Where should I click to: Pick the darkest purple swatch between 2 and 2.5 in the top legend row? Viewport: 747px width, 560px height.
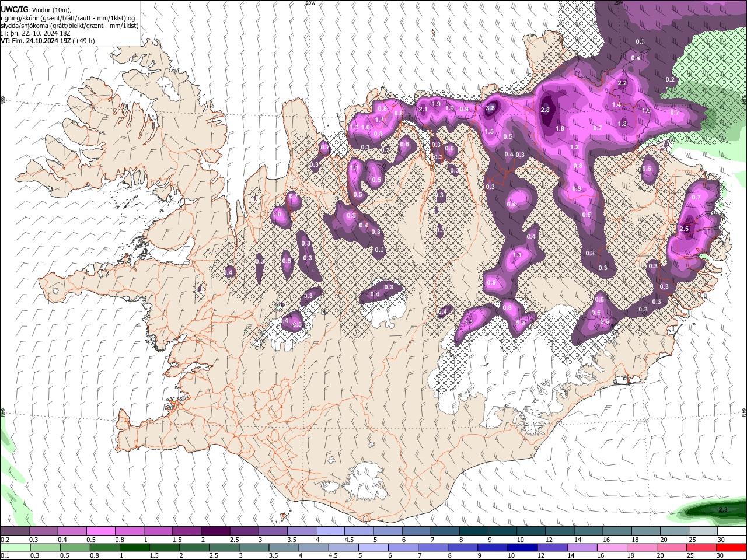click(215, 531)
